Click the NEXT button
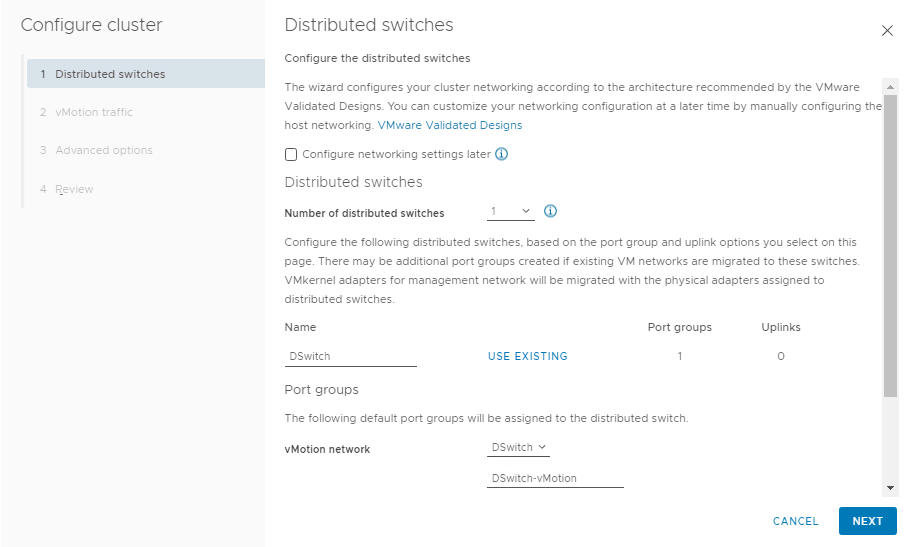 [867, 521]
